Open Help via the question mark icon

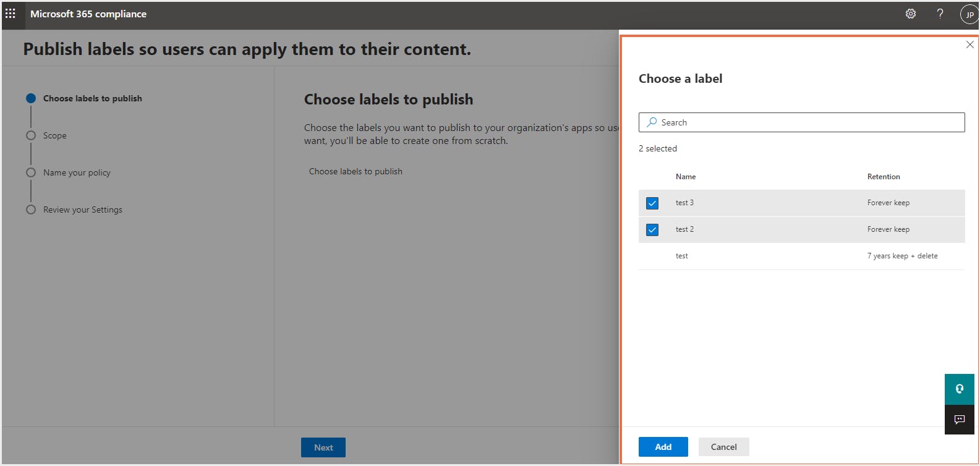(x=940, y=14)
